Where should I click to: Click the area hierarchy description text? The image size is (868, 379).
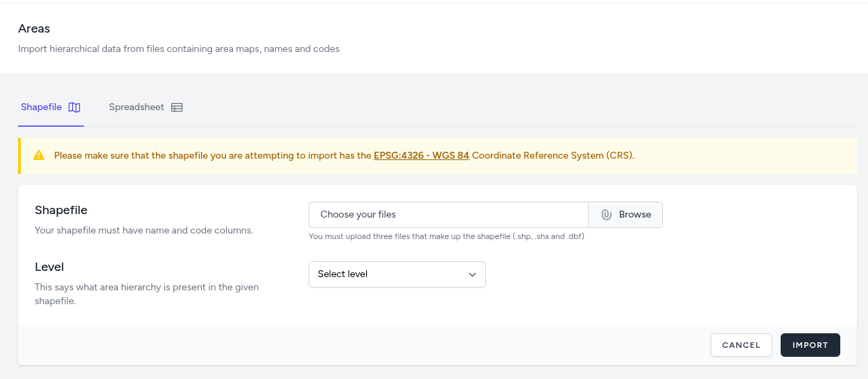(146, 294)
